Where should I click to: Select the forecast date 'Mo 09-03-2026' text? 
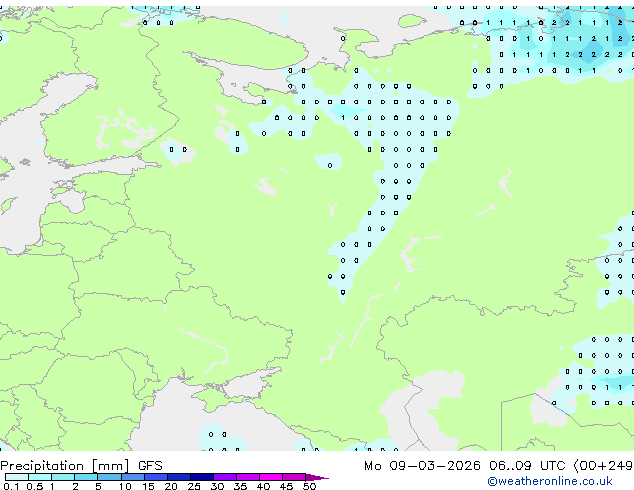pyautogui.click(x=422, y=466)
